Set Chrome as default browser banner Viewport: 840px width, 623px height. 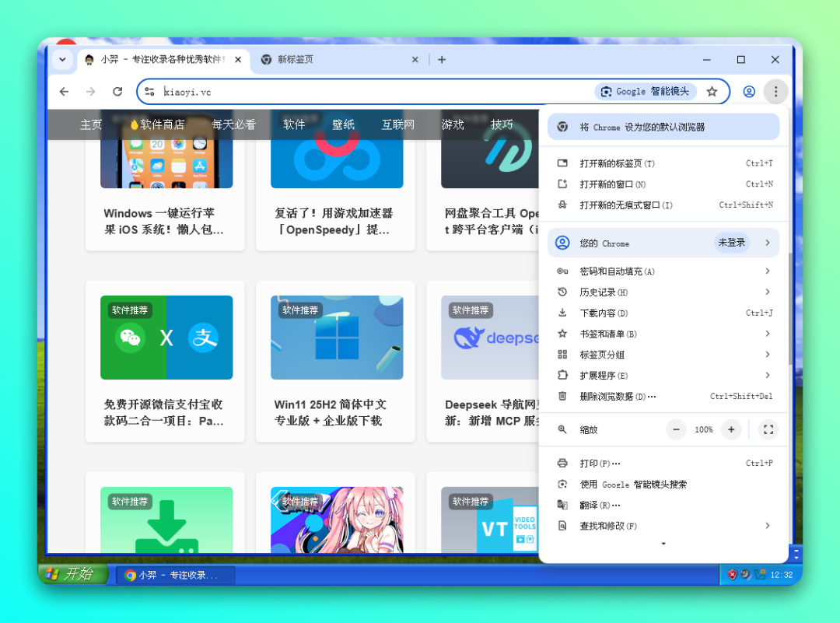[x=663, y=127]
